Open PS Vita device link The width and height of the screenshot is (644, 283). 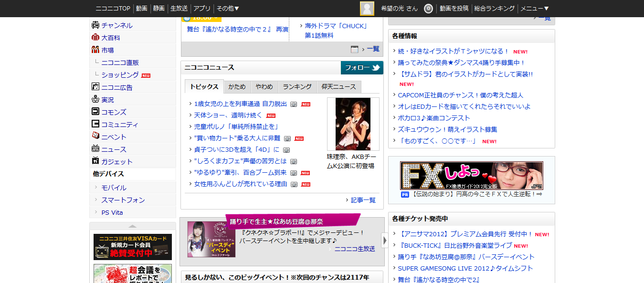(x=112, y=212)
